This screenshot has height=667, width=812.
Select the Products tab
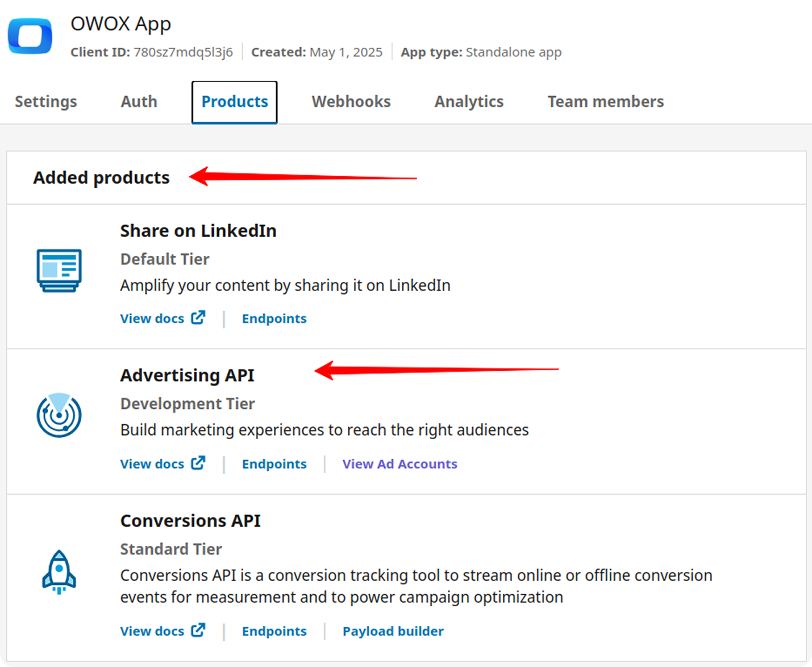pyautogui.click(x=234, y=101)
